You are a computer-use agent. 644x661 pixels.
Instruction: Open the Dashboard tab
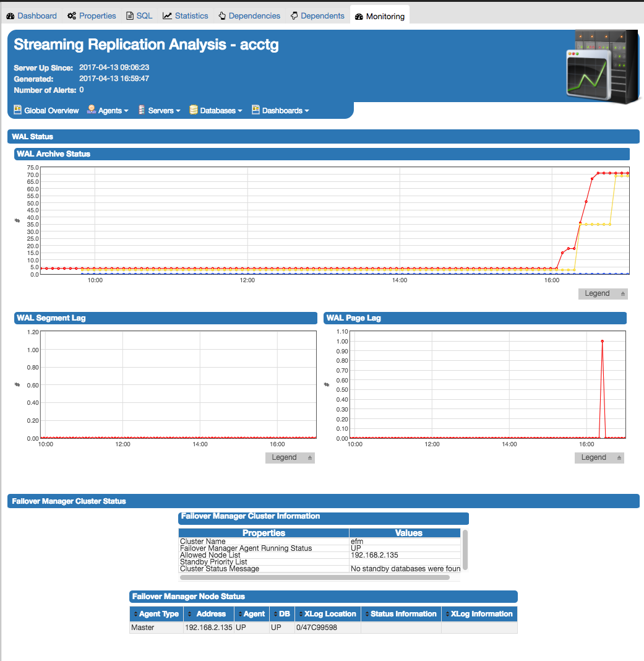(x=32, y=15)
